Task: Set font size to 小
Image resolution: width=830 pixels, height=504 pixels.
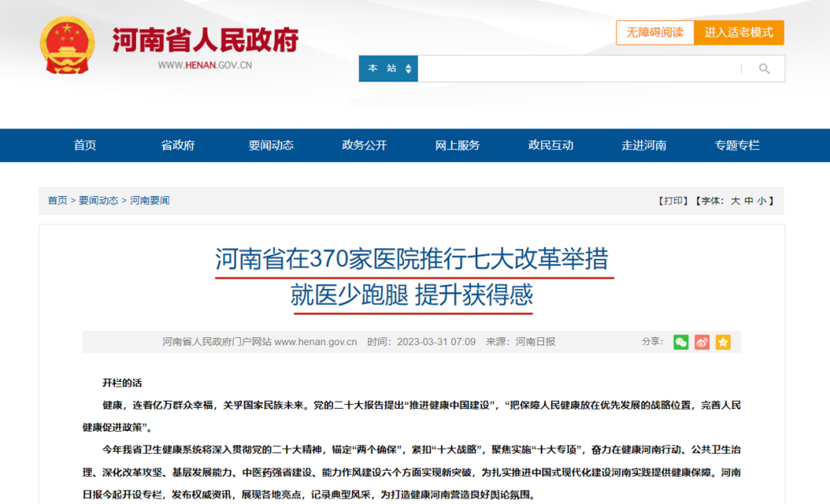Action: tap(762, 201)
